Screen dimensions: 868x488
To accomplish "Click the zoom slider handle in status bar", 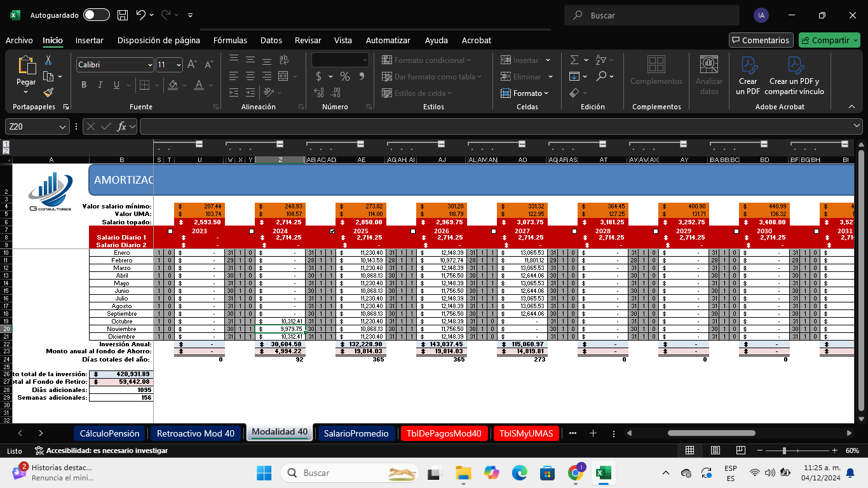I will click(x=784, y=451).
